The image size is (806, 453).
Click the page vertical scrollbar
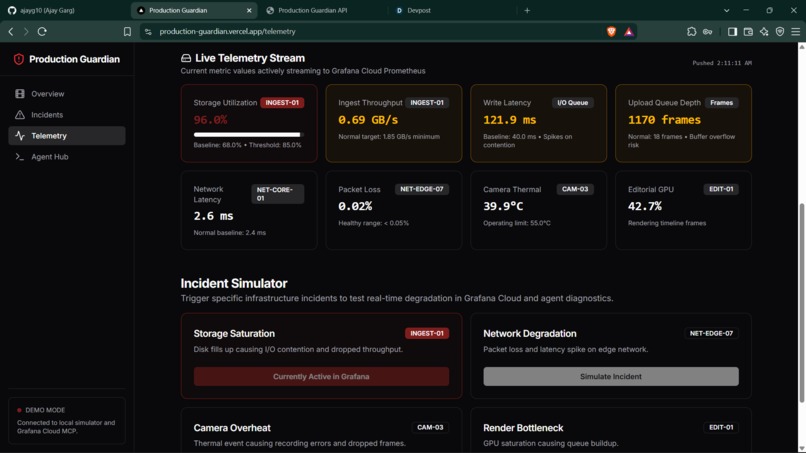(x=801, y=303)
